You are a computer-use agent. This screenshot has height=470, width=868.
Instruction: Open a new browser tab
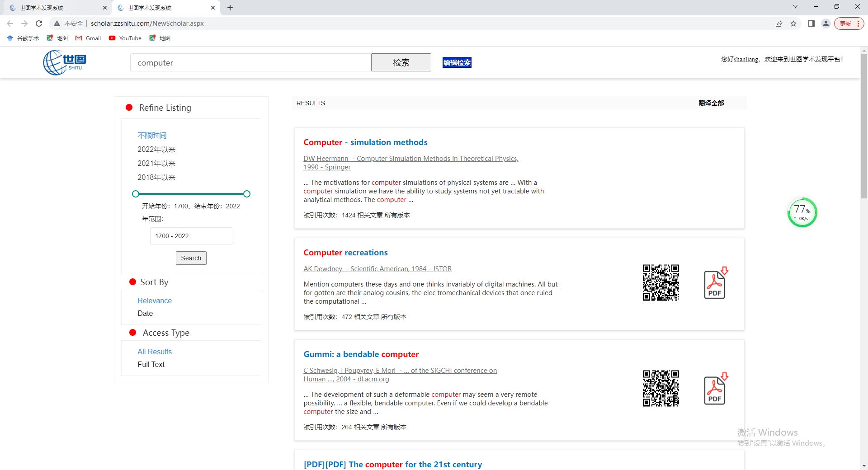(x=230, y=8)
